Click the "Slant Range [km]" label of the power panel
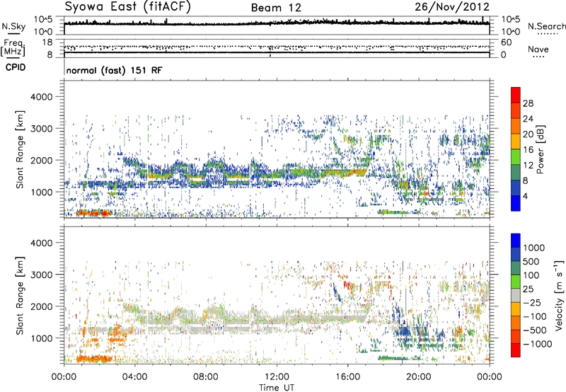This screenshot has height=392, width=566. pos(20,149)
